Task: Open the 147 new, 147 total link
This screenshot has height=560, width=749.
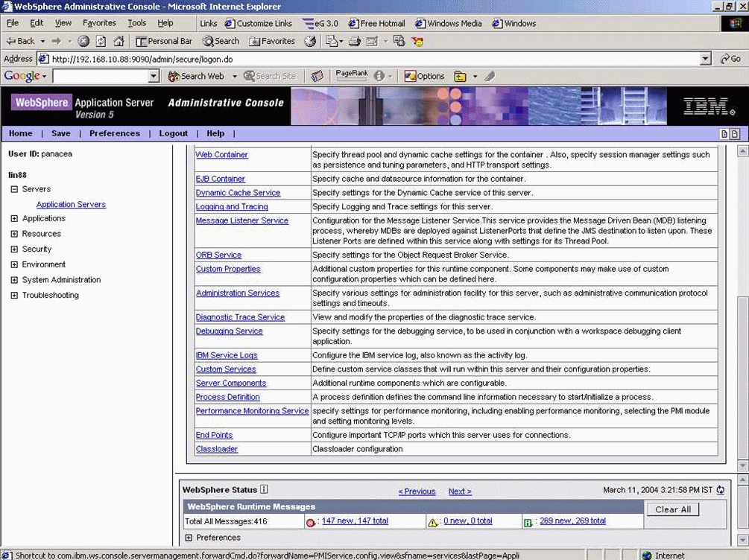Action: pos(355,521)
